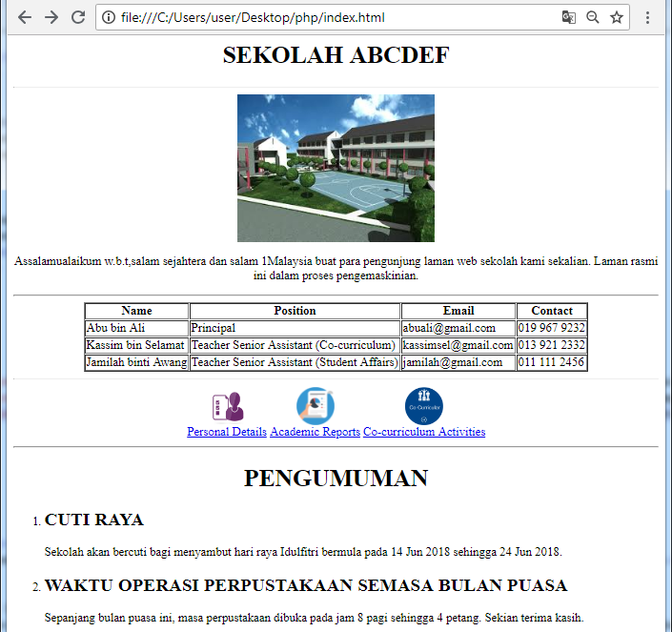Open the translate page icon
Image resolution: width=672 pixels, height=632 pixels.
point(568,17)
